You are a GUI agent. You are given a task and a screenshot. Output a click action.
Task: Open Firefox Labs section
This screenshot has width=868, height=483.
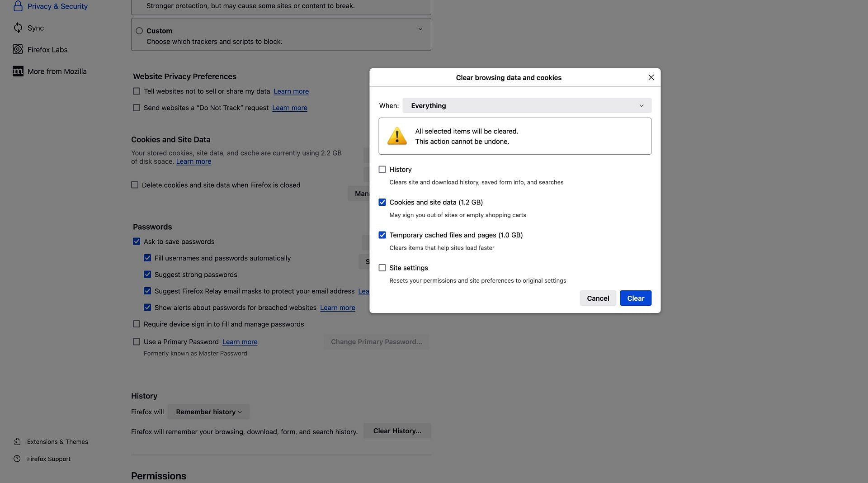point(47,50)
